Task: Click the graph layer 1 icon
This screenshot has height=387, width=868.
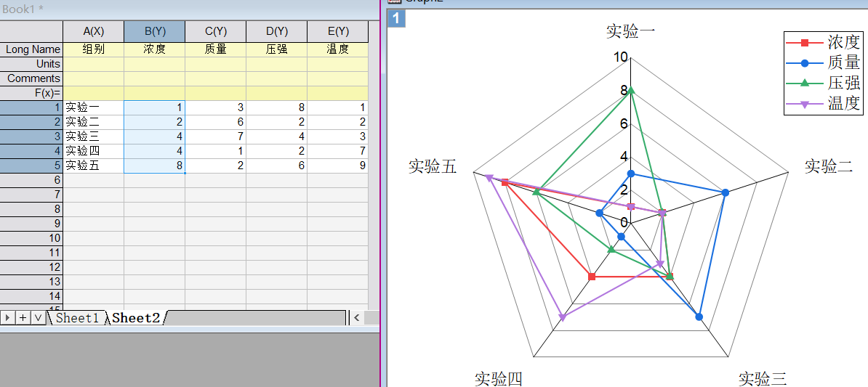Action: 396,17
